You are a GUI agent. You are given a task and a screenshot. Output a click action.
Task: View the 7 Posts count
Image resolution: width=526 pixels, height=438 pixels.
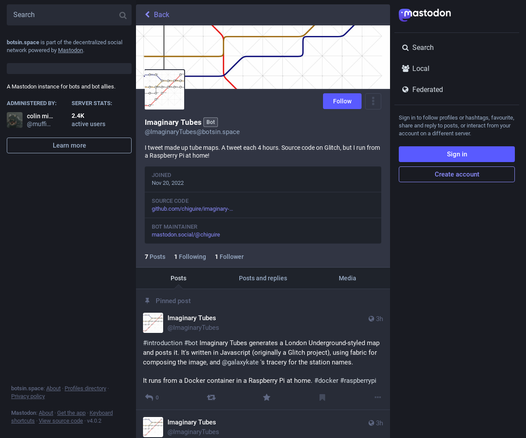tap(155, 257)
